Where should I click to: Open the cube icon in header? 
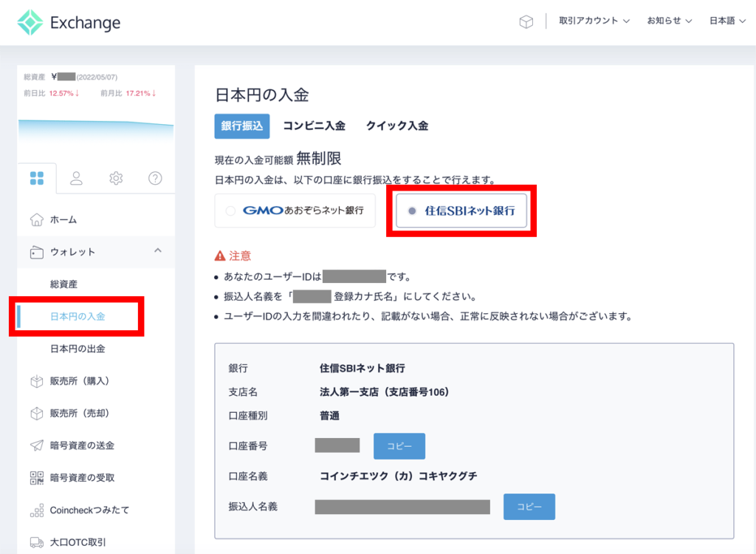526,21
